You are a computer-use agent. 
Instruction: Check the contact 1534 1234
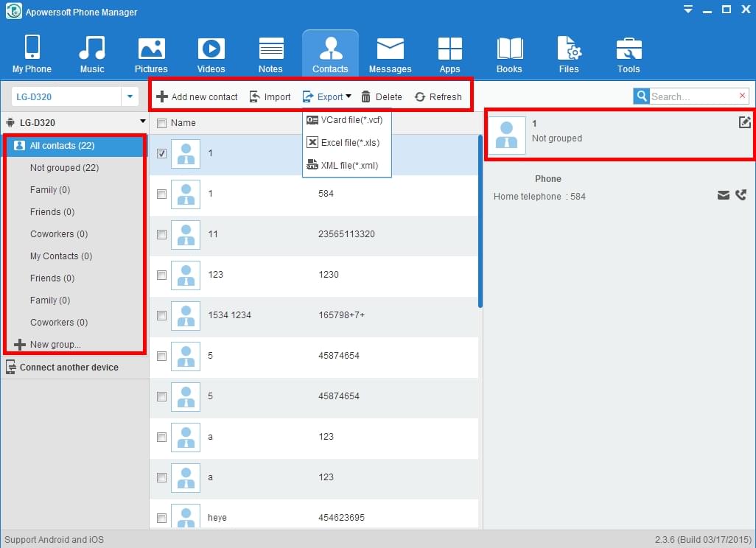(x=161, y=315)
